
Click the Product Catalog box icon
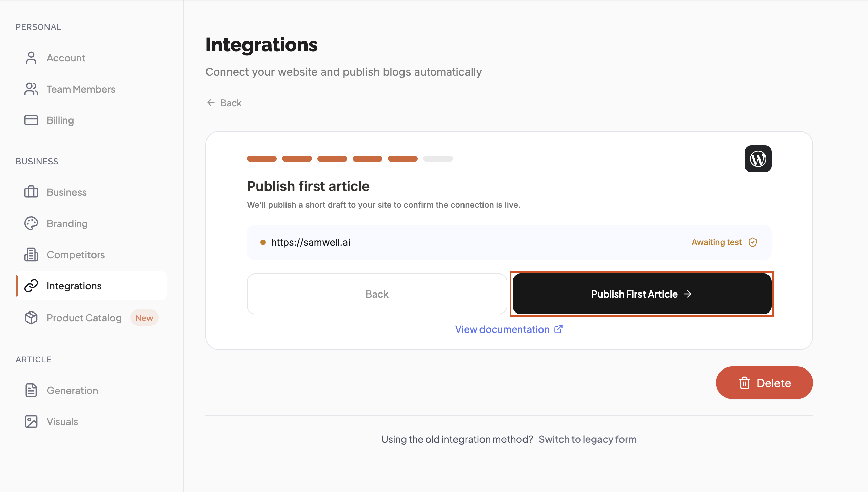[x=31, y=318]
